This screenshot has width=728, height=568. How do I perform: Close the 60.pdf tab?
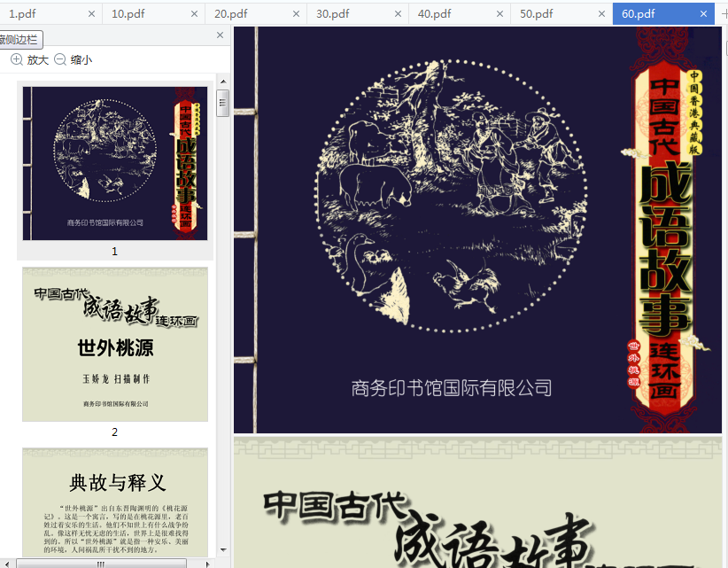click(703, 14)
